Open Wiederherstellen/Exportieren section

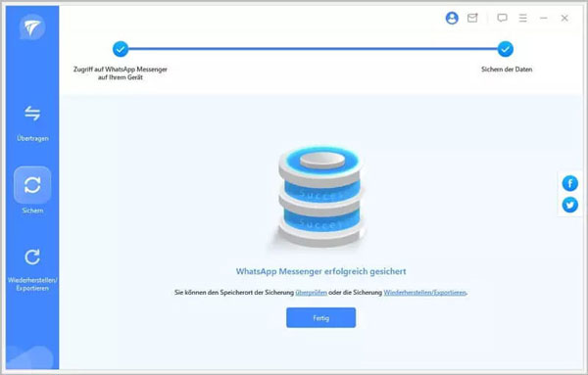32,269
